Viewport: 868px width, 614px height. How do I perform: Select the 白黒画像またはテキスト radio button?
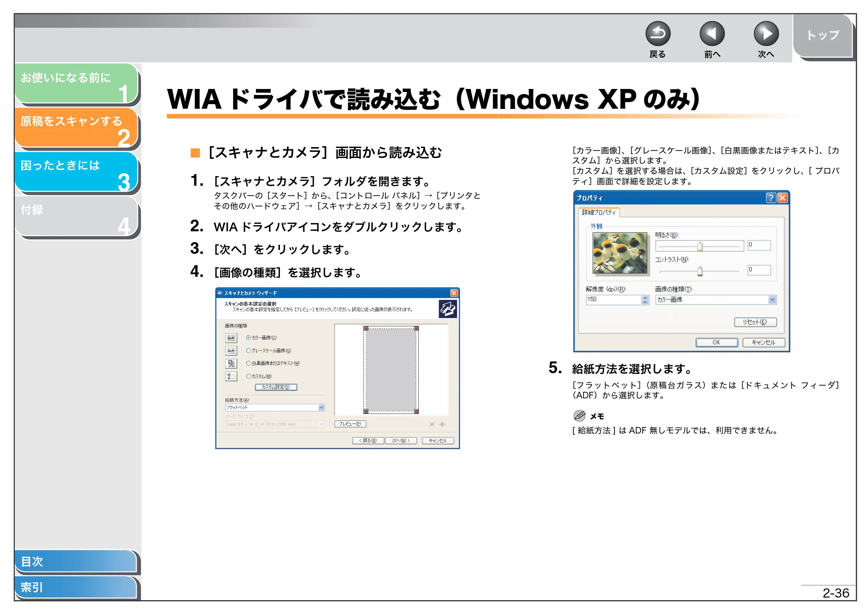pyautogui.click(x=248, y=363)
